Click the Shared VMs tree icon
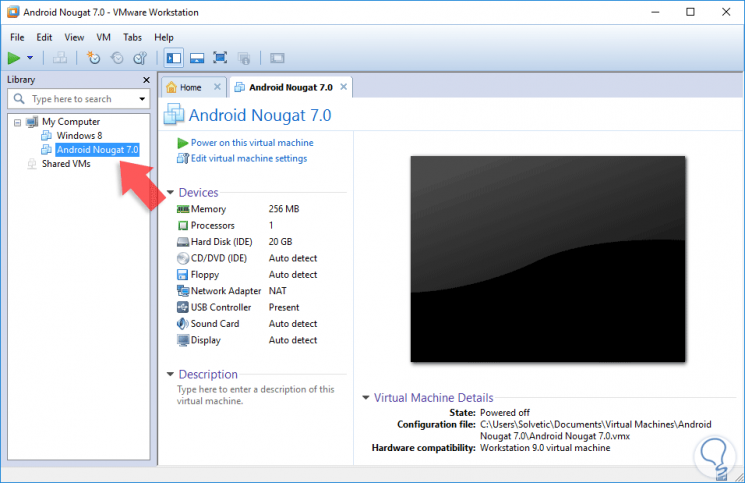 click(x=32, y=164)
